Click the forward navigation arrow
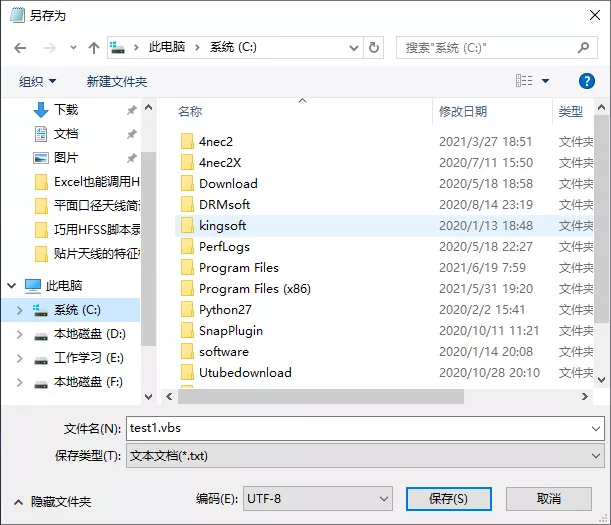611x525 pixels. coord(49,48)
